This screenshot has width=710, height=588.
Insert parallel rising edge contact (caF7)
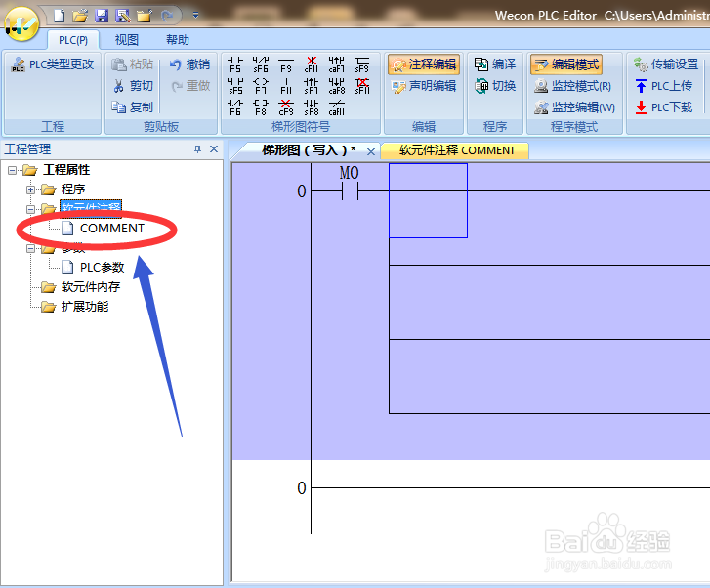336,64
